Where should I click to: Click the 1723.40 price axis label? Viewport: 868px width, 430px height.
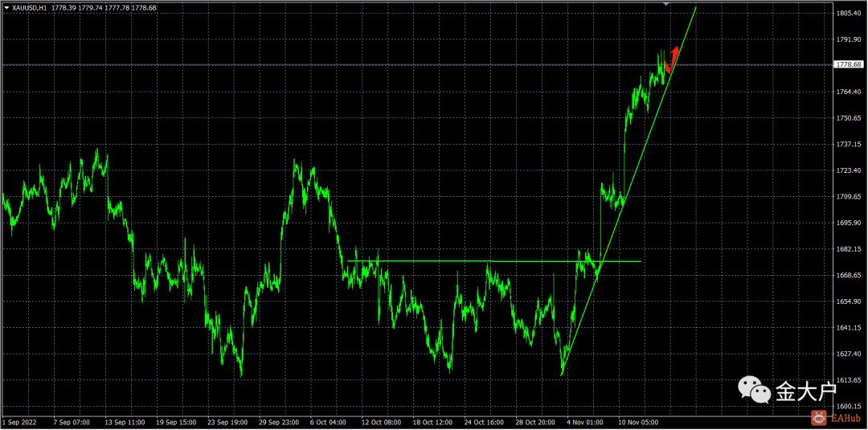[848, 170]
